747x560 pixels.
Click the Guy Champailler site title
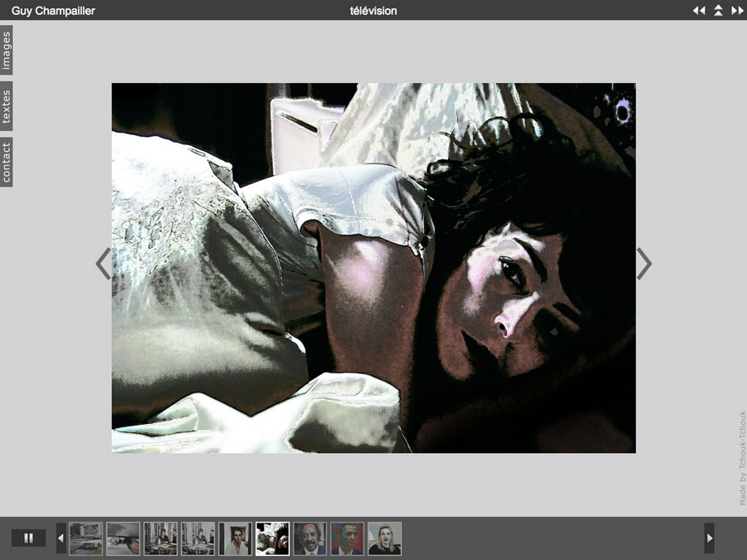tap(53, 11)
